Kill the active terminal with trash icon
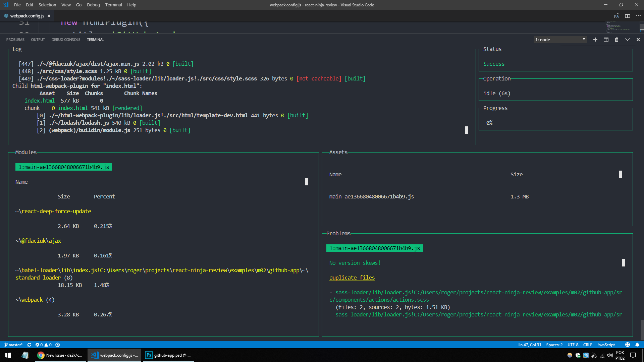Image resolution: width=644 pixels, height=362 pixels. tap(617, 40)
